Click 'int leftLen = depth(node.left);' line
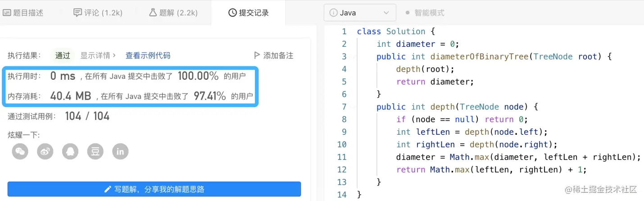The width and height of the screenshot is (644, 201). [x=472, y=132]
